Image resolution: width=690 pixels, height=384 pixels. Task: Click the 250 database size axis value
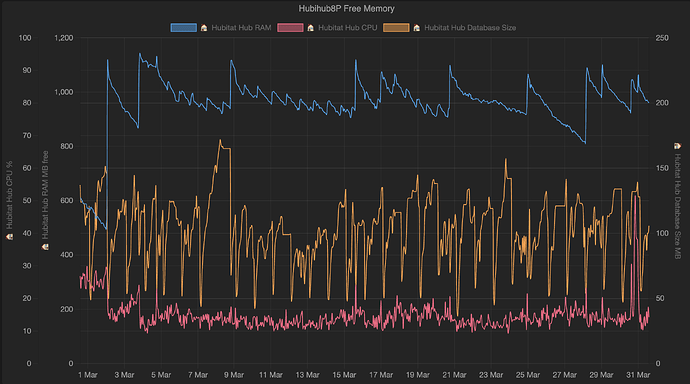662,38
